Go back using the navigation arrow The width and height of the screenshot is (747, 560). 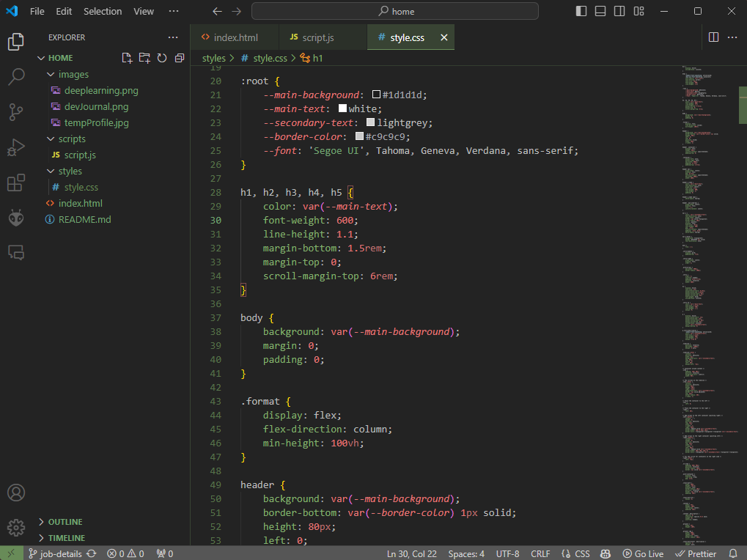217,11
